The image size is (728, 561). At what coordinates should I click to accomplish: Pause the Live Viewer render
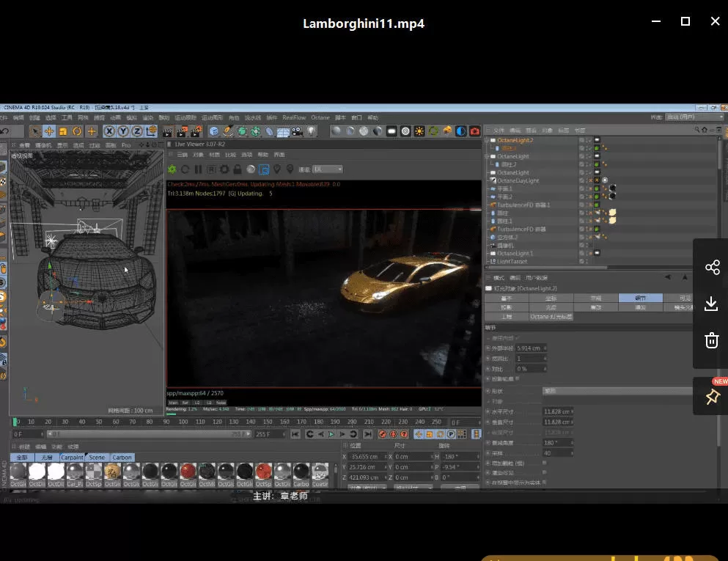click(x=196, y=169)
